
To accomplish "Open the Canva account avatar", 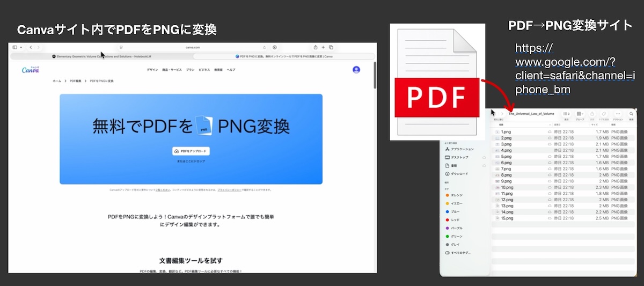I will [x=356, y=70].
